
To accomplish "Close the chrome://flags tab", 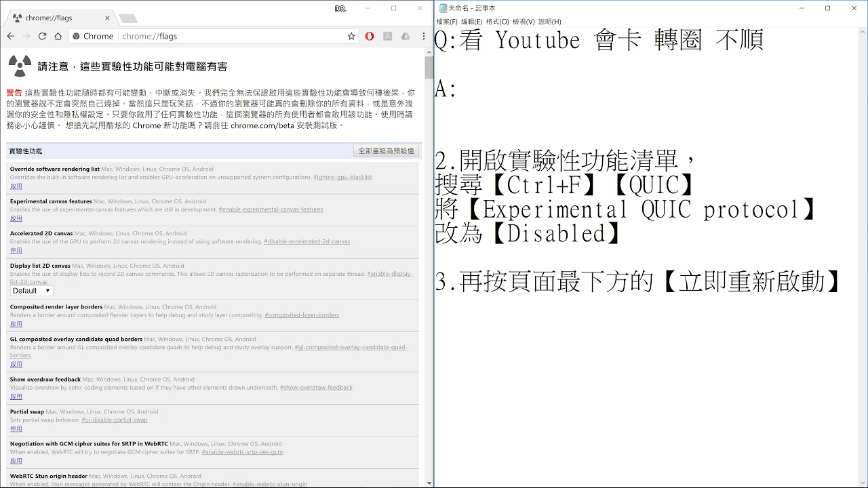I will coord(106,18).
